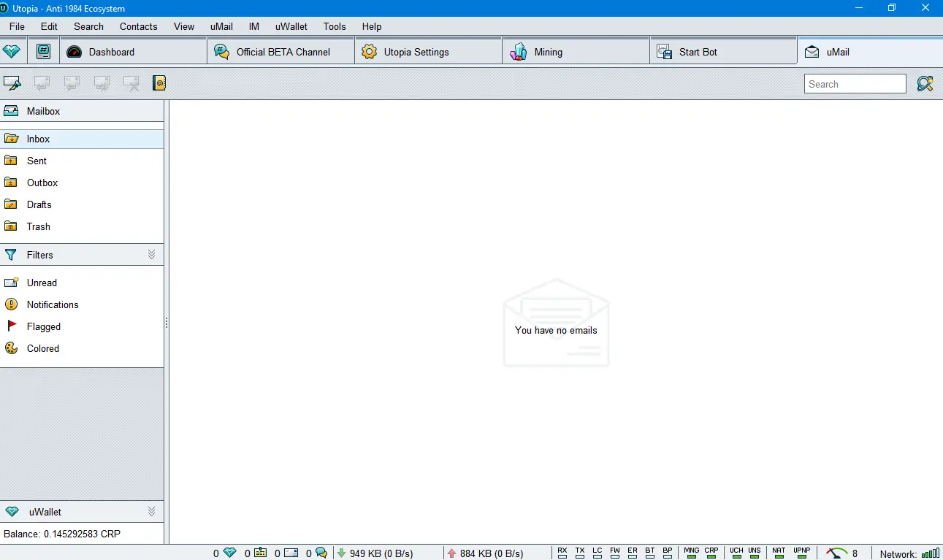Open the File menu
The image size is (943, 560).
point(17,26)
